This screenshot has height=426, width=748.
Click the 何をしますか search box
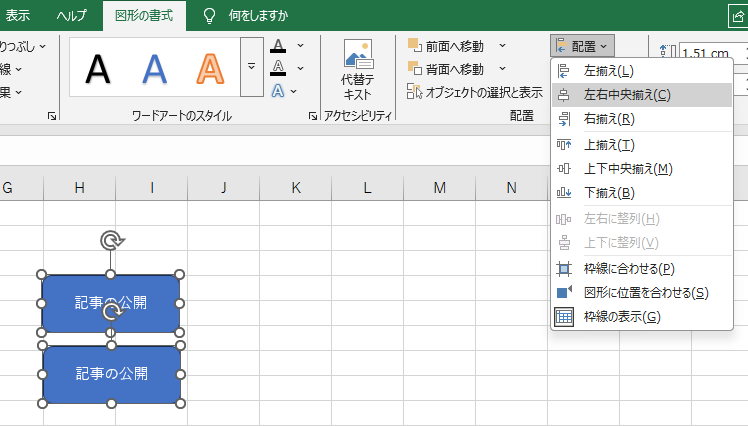258,15
